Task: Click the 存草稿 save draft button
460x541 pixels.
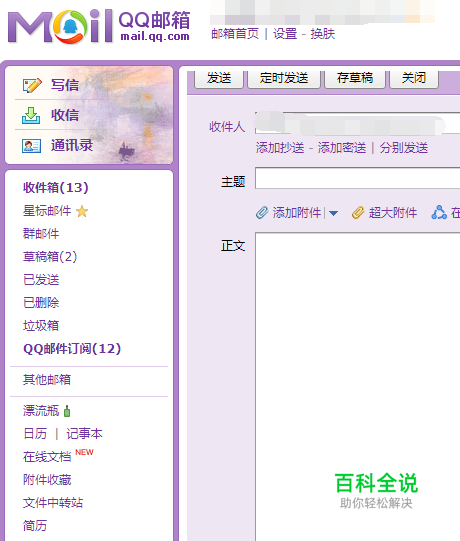Action: click(355, 79)
